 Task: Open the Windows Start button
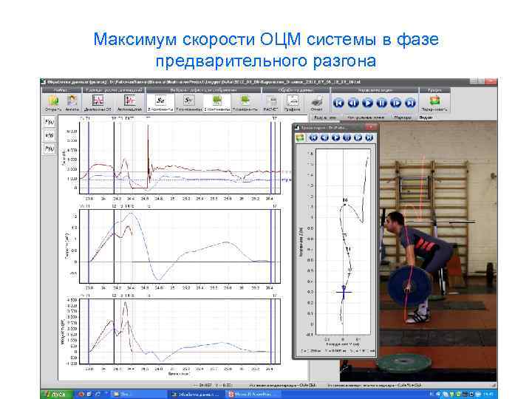coord(56,394)
